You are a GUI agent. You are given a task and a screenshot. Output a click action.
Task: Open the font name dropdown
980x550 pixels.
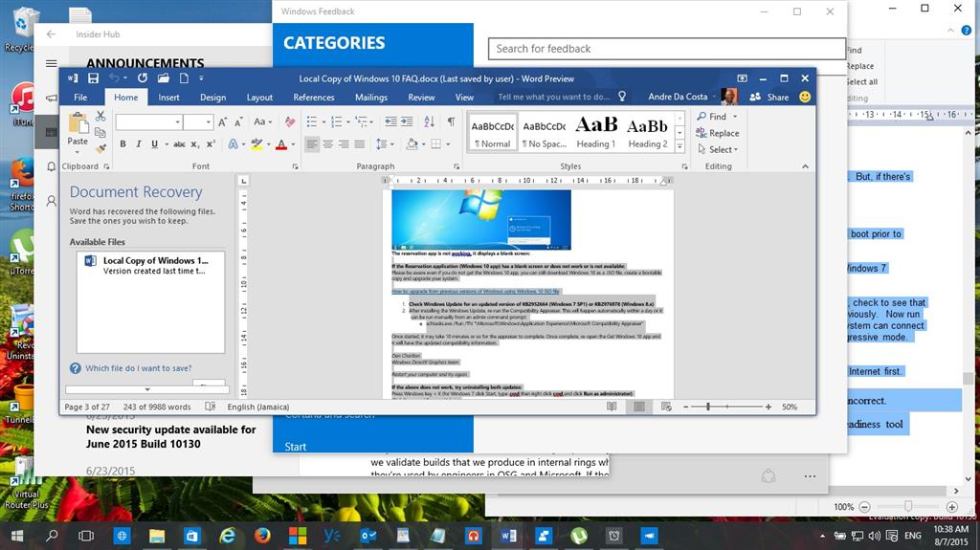tap(178, 122)
